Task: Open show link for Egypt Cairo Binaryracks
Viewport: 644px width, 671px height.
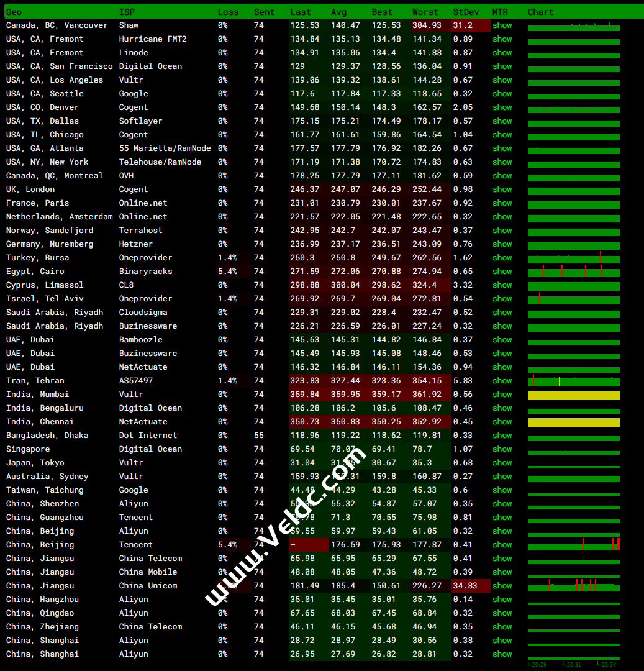Action: click(x=502, y=272)
